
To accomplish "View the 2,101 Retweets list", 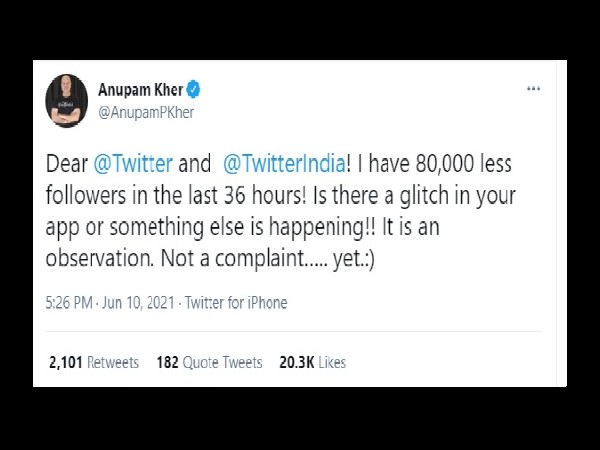I will click(x=94, y=362).
